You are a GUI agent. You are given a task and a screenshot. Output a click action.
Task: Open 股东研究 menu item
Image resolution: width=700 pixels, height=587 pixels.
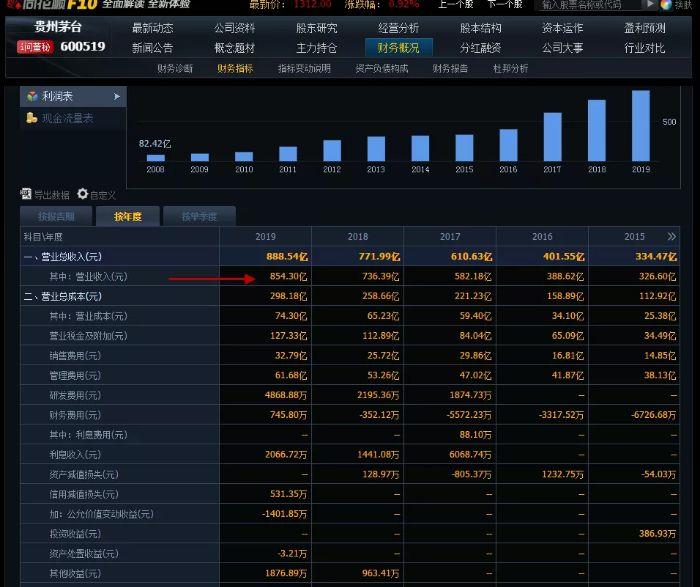pyautogui.click(x=317, y=28)
